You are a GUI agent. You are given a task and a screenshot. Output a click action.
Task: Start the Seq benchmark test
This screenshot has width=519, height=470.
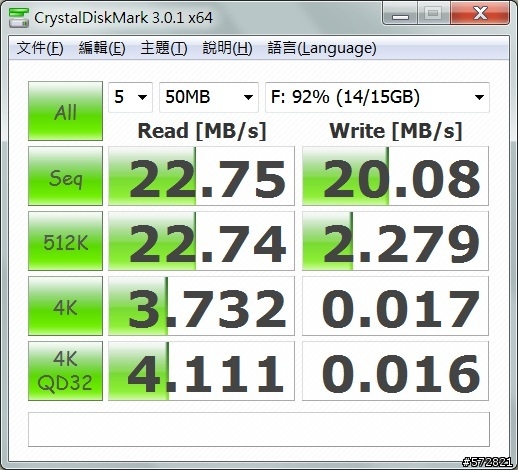[65, 176]
